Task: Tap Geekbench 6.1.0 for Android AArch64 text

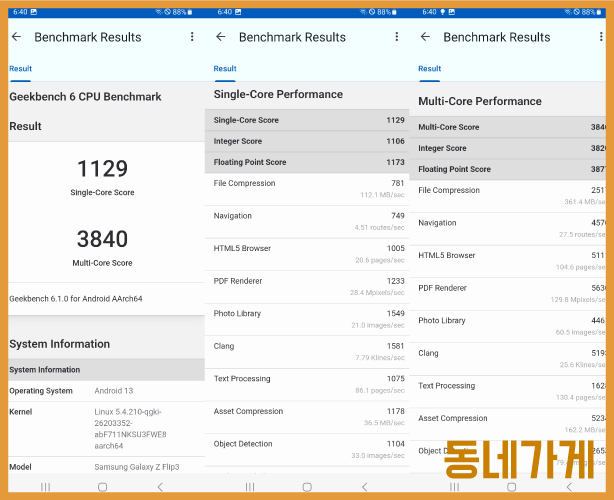Action: coord(76,299)
